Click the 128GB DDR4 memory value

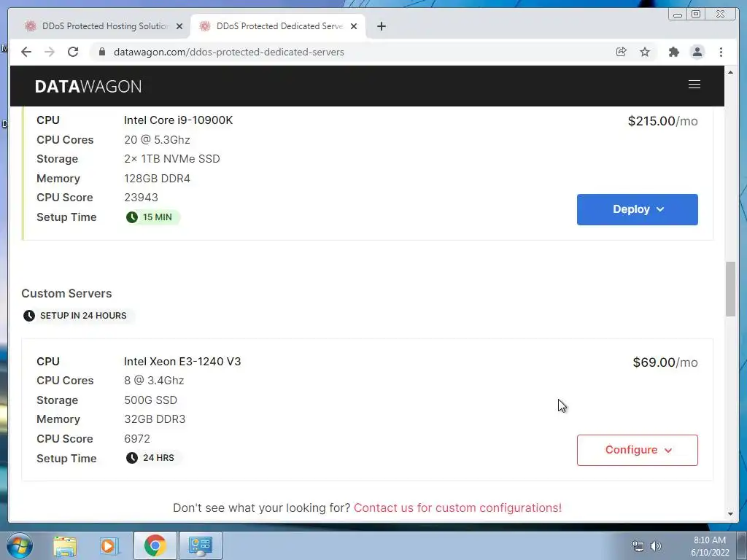[157, 178]
